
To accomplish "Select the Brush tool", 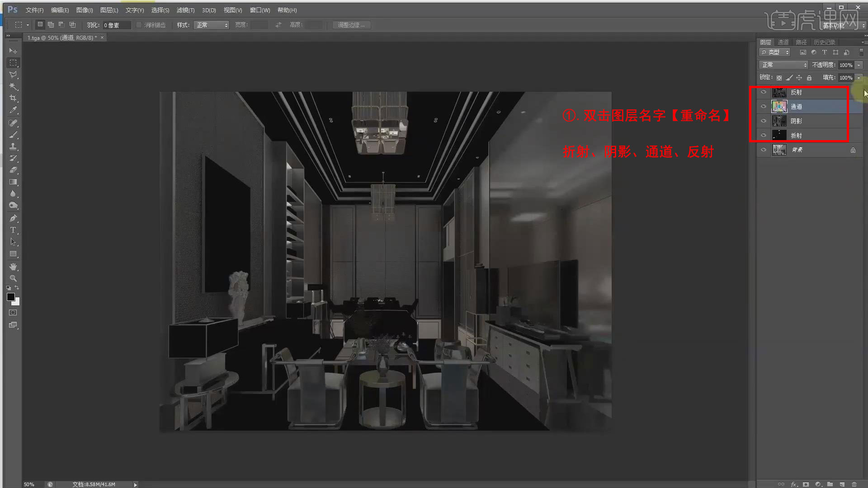I will point(13,135).
